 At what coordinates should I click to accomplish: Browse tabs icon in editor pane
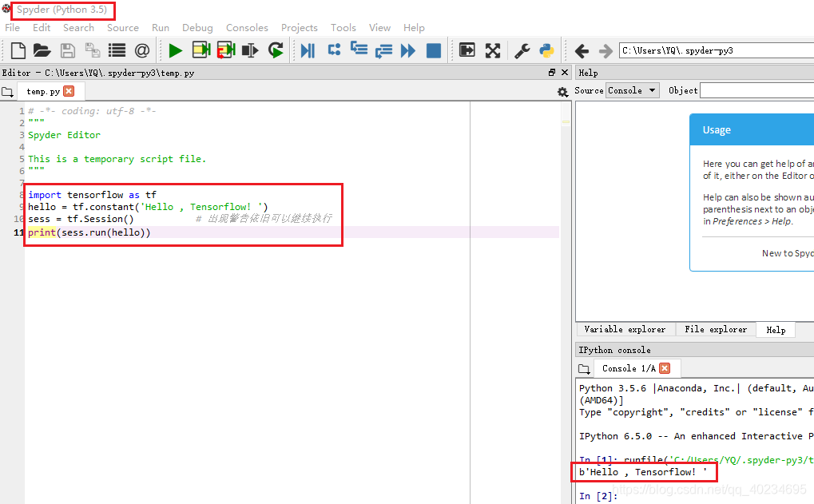tap(8, 92)
